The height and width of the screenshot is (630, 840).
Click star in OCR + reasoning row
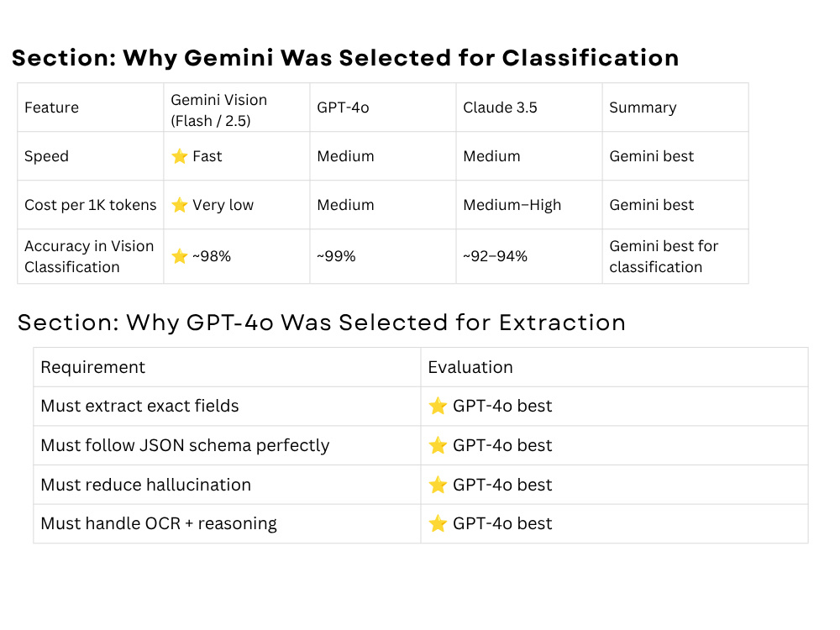tap(438, 523)
